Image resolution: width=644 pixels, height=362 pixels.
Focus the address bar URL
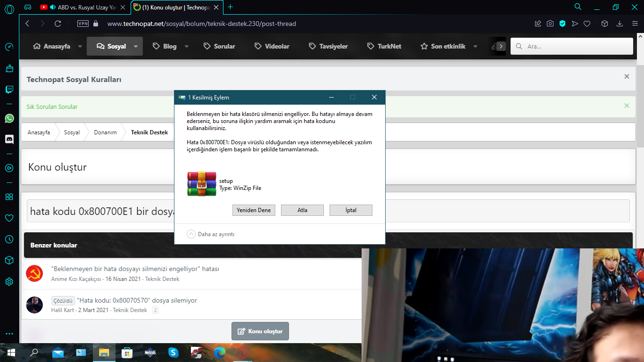click(x=202, y=24)
